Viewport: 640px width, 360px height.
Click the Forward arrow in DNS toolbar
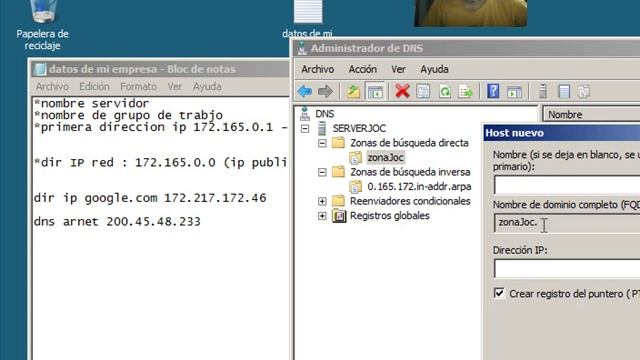[325, 91]
